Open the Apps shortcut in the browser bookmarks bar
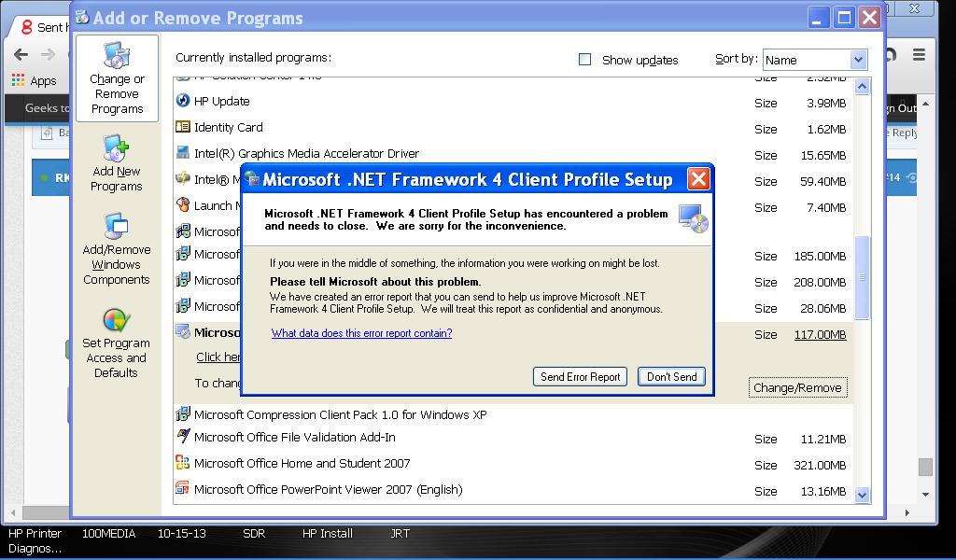The height and width of the screenshot is (560, 956). pyautogui.click(x=35, y=80)
